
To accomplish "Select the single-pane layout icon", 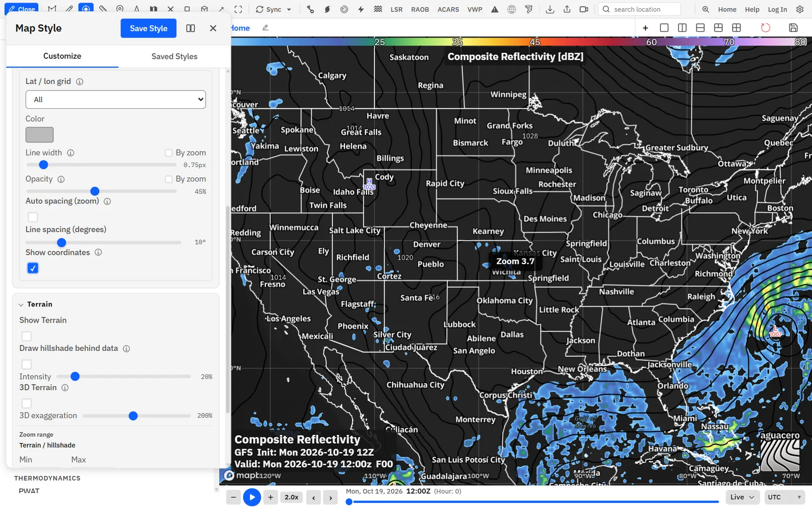I will coord(664,27).
